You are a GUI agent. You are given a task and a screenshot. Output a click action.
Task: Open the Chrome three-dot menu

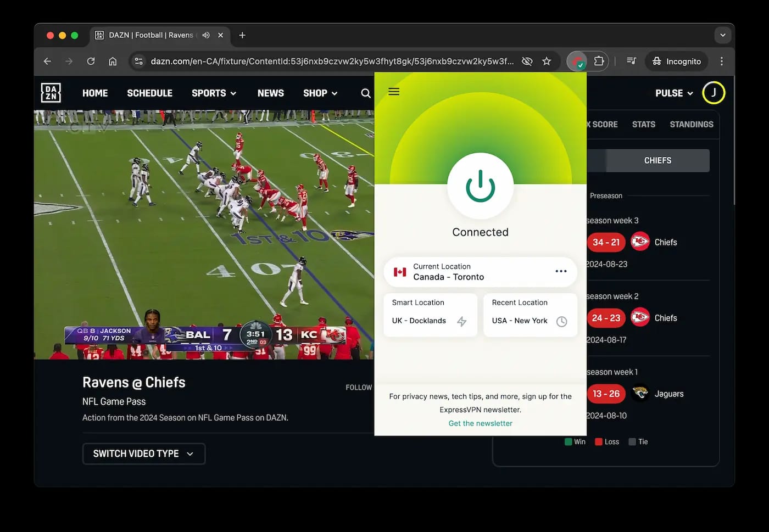(722, 61)
